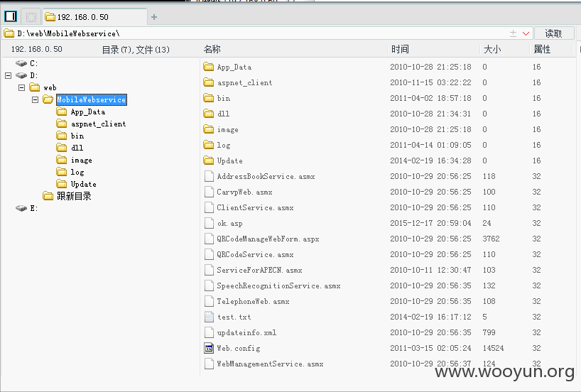Viewport: 581px width, 392px height.
Task: Sort by 属性 column header
Action: pos(542,49)
